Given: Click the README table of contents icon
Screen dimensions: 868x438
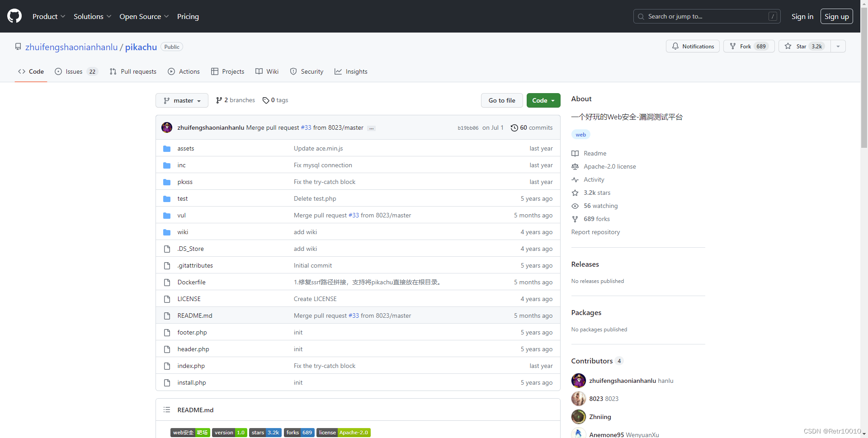Looking at the screenshot, I should [167, 410].
